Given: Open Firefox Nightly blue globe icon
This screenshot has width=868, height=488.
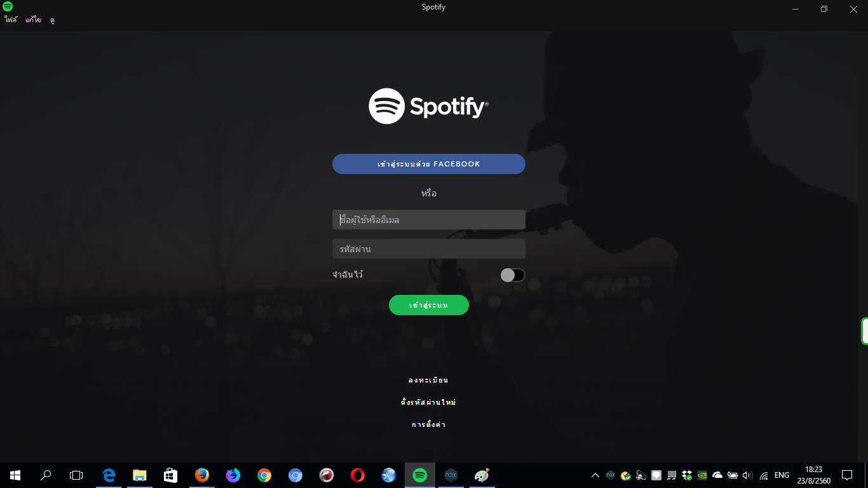Looking at the screenshot, I should pyautogui.click(x=233, y=475).
